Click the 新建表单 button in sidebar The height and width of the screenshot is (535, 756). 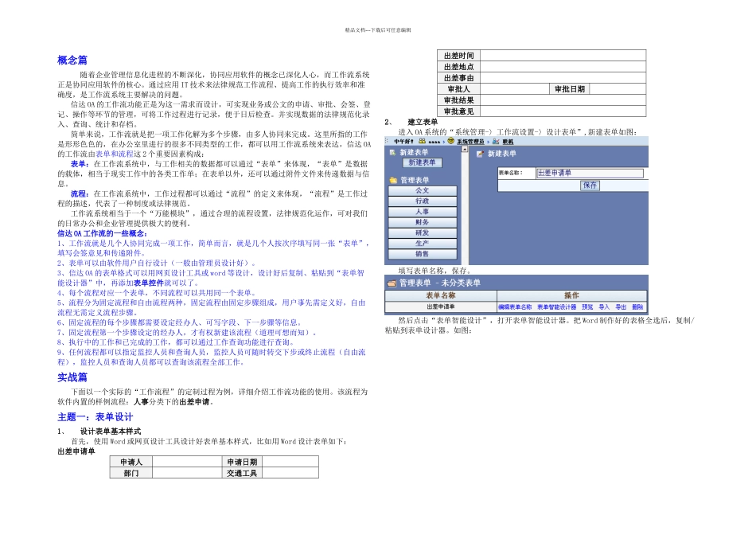[x=422, y=163]
